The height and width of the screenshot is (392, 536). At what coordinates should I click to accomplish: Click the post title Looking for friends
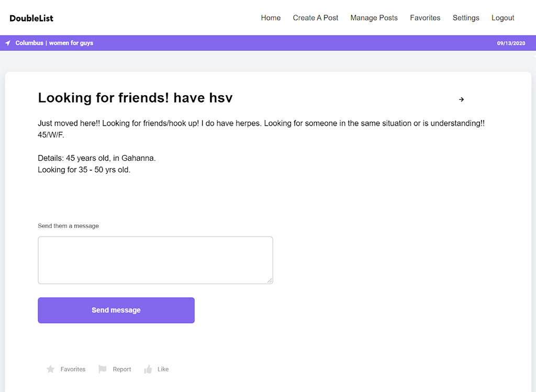pyautogui.click(x=135, y=98)
